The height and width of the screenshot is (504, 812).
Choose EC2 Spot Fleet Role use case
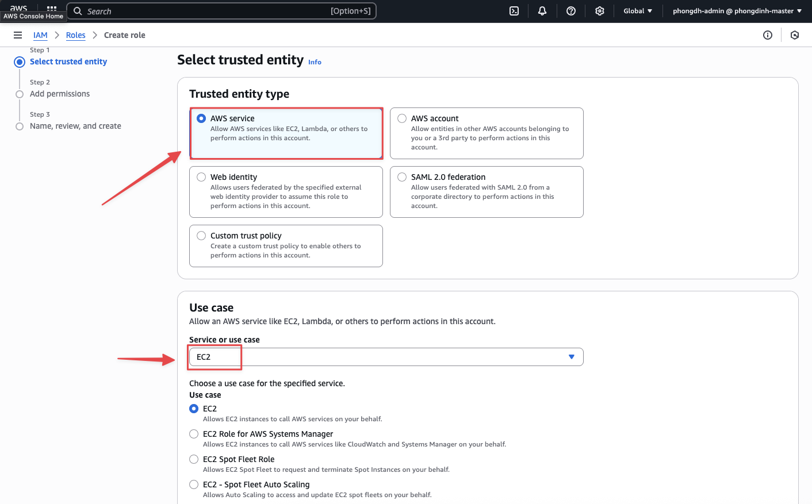click(x=194, y=459)
